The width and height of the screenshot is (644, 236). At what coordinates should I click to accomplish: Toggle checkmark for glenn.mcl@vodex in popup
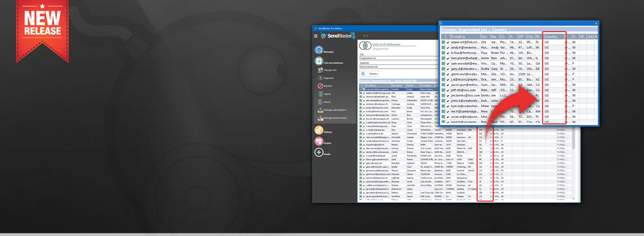(448, 74)
